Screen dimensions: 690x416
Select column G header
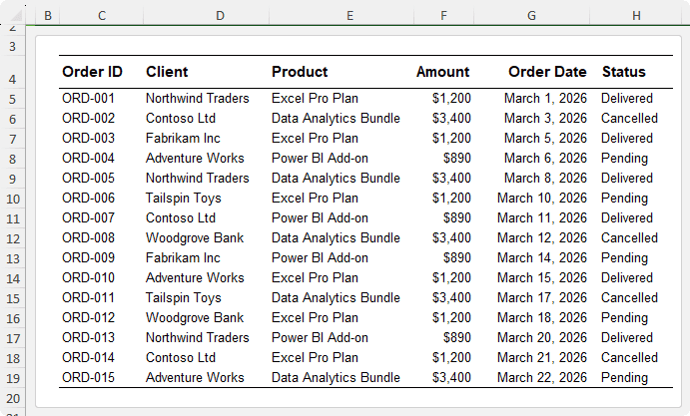pos(532,16)
